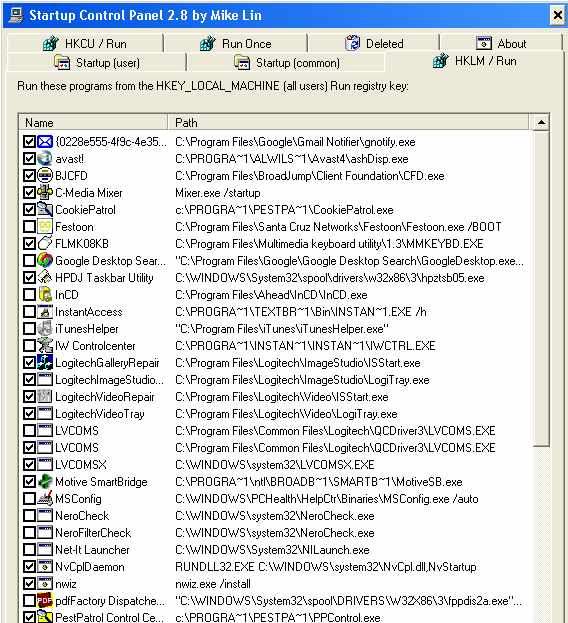The height and width of the screenshot is (623, 568).
Task: Click the Startup Control Panel title bar icon
Action: 15,15
